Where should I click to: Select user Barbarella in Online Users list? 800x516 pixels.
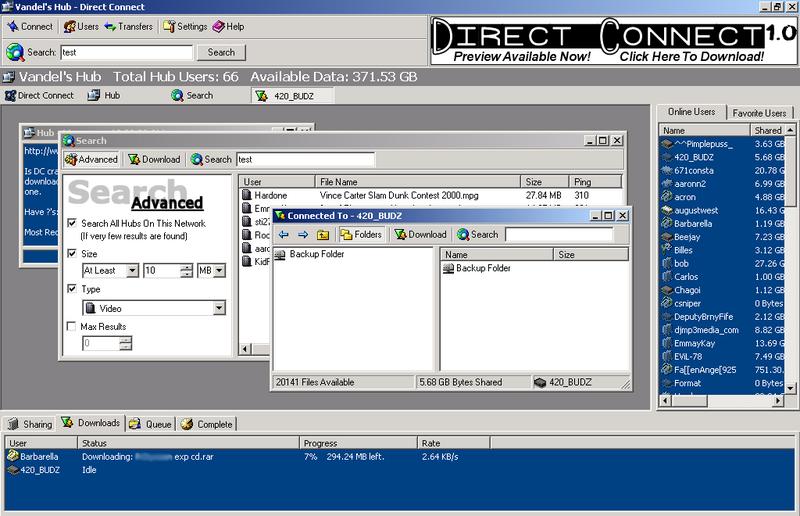(722, 224)
